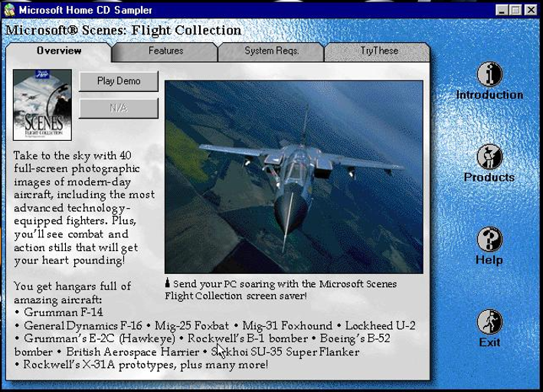Click the 'British Aerospace Harrier' text

[x=132, y=352]
